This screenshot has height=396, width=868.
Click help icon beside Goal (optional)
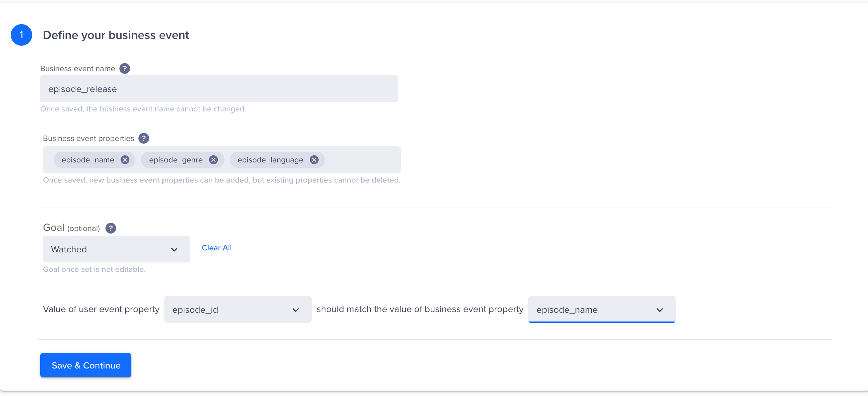[111, 228]
